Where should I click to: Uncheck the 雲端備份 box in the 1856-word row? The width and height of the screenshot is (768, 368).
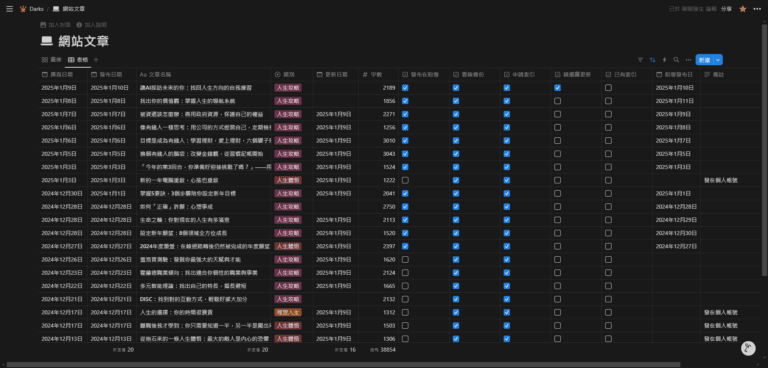[456, 101]
